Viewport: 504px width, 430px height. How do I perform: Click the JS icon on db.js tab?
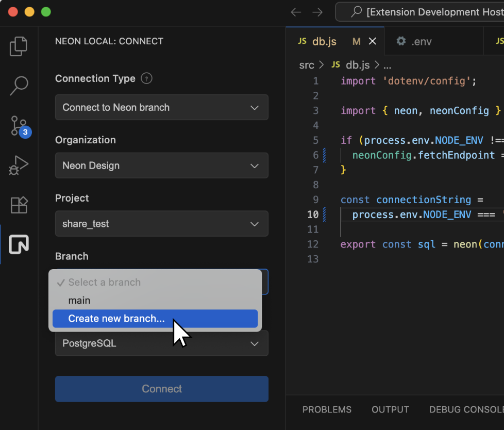pos(302,41)
